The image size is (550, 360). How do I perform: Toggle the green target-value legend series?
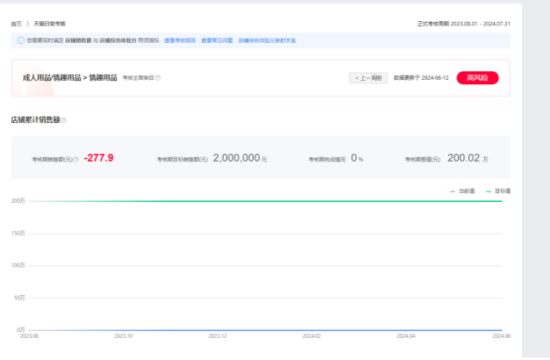coord(498,191)
